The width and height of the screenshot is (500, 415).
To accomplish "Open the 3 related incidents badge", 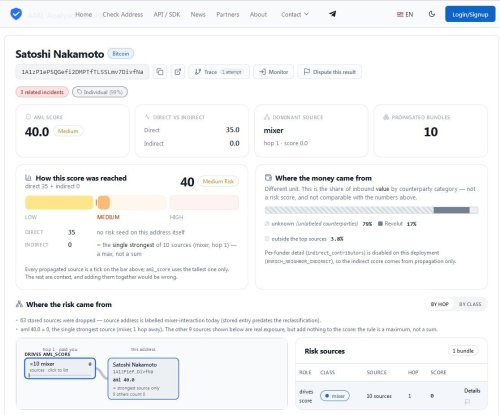I will [42, 92].
